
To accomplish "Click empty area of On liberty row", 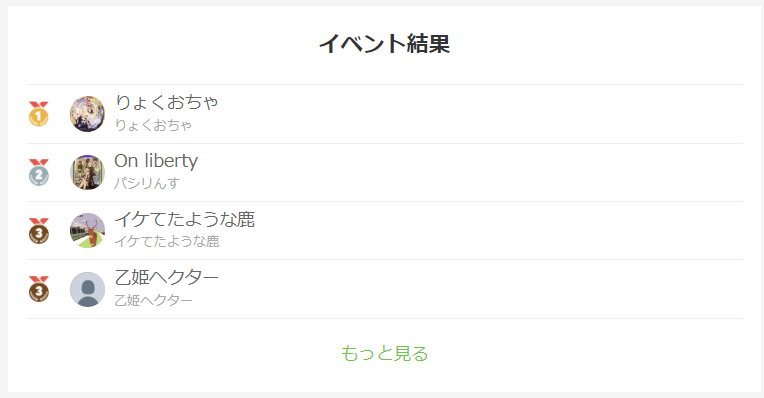I will [468, 172].
